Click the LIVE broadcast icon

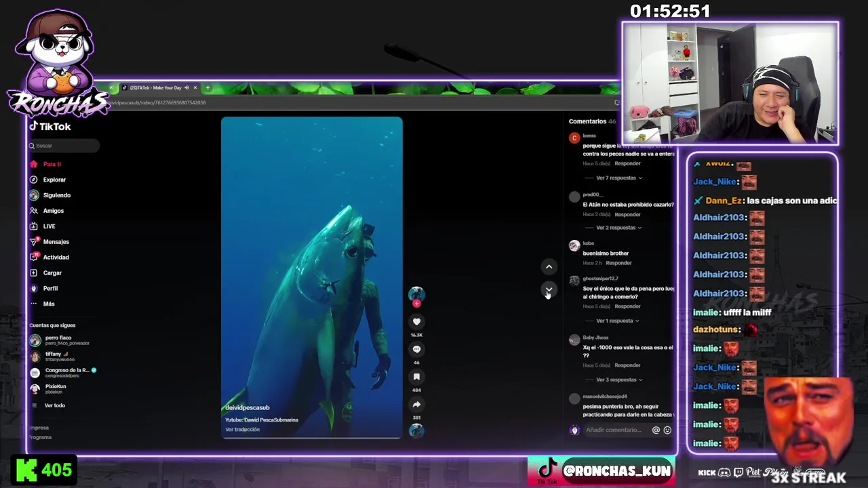33,226
